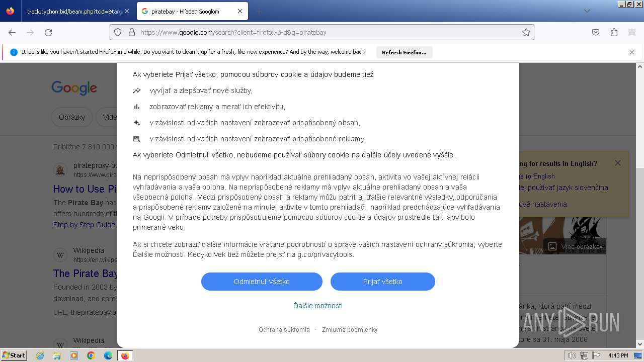Viewport: 644px width, 362px height.
Task: Reload the current page
Action: click(48, 32)
